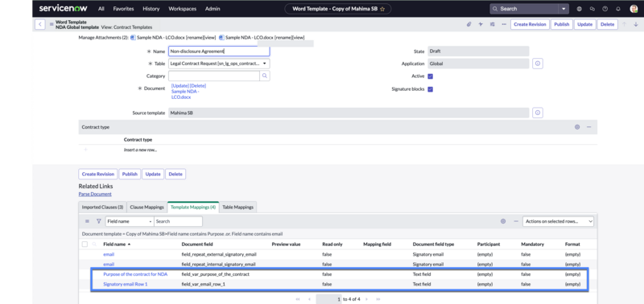
Task: Open Contract type list gear settings
Action: coord(577,127)
